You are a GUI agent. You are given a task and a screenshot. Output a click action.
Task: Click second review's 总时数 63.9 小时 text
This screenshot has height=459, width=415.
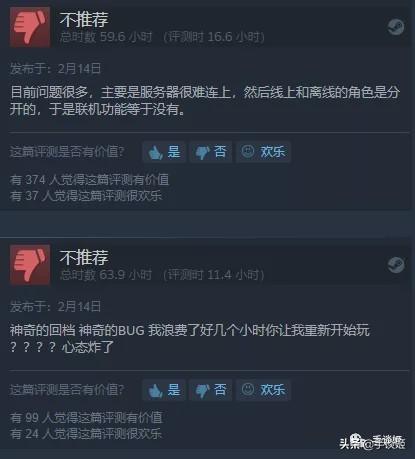(x=106, y=275)
